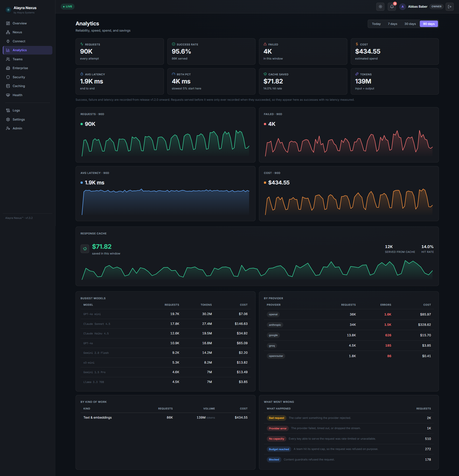Click the Caching database icon
459x476 pixels.
[8, 86]
